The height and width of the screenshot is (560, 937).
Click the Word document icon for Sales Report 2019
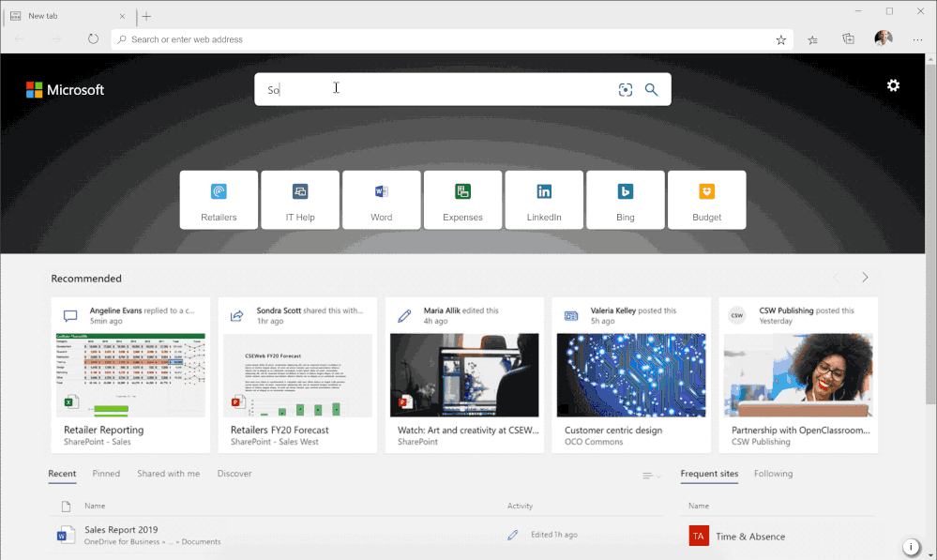66,535
